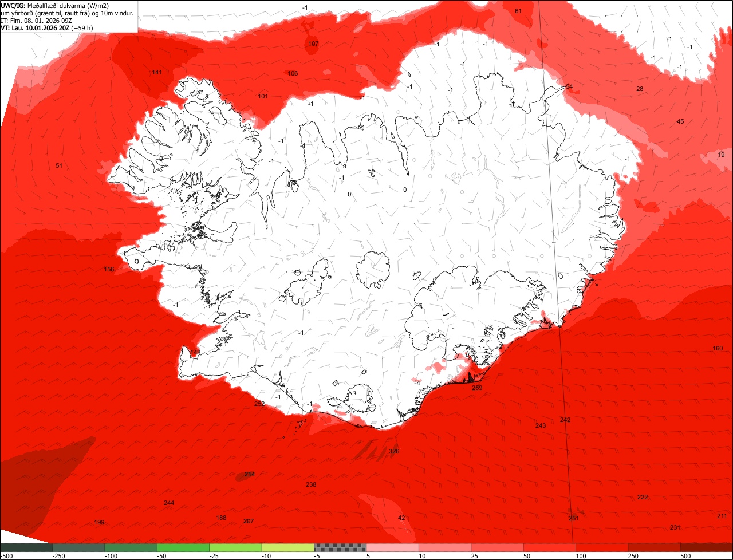Click the map value 222

pos(643,497)
